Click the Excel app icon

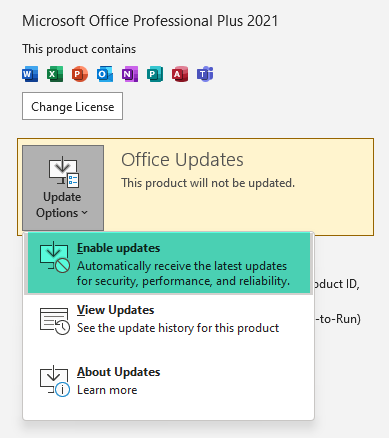pyautogui.click(x=55, y=74)
